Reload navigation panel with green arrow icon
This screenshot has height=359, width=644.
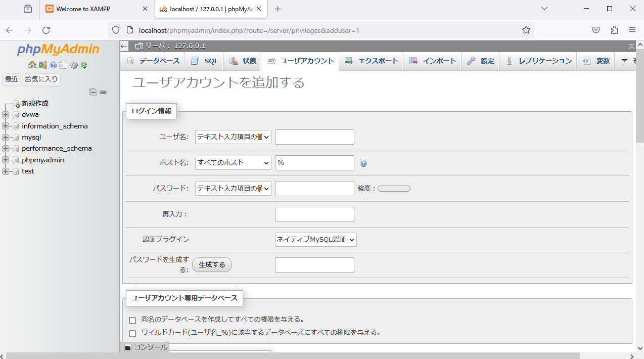(84, 65)
